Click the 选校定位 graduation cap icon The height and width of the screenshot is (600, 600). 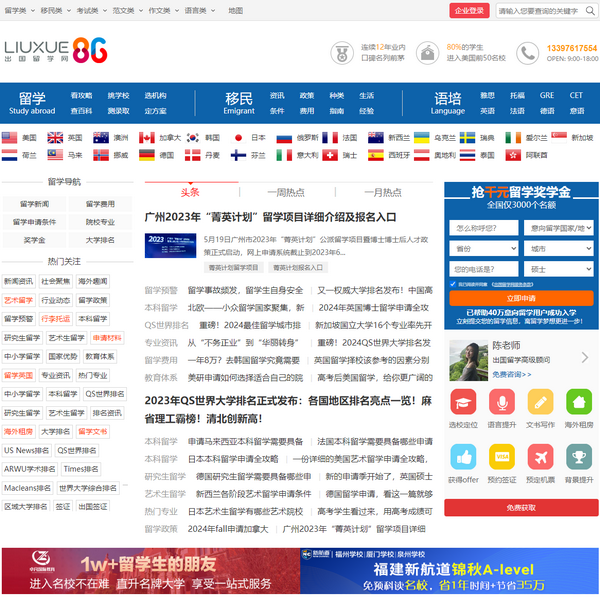[463, 402]
